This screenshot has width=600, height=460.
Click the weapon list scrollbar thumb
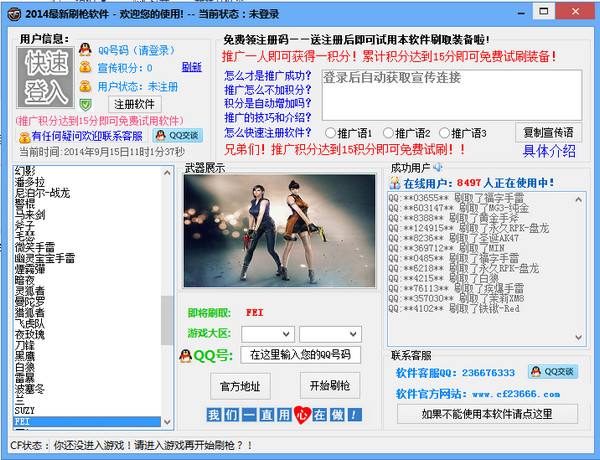pos(167,320)
